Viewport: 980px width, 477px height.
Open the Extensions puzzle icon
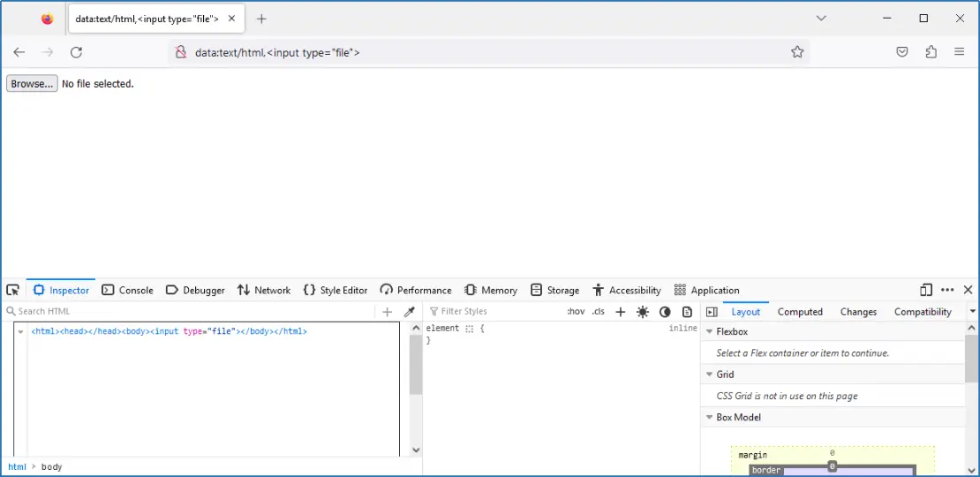tap(931, 52)
